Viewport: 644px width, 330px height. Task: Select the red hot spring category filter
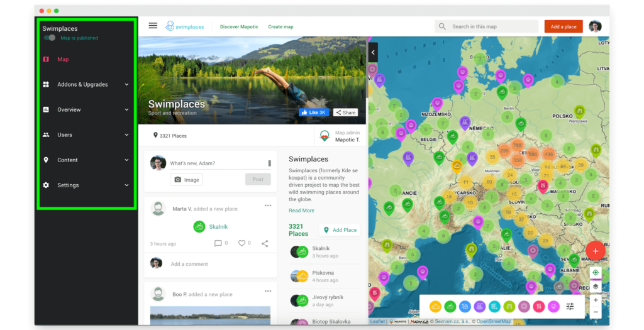point(539,306)
